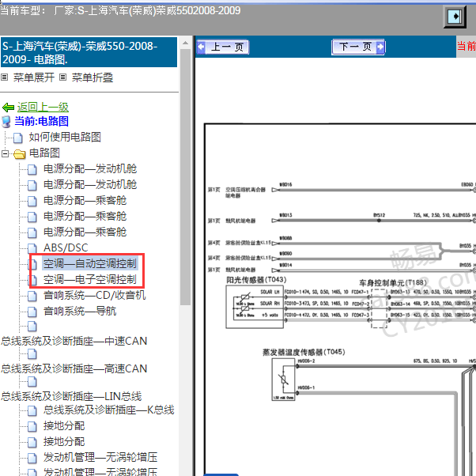476x476 pixels.
Task: Click the right-arrow icon on 下一页 button
Action: (x=380, y=47)
